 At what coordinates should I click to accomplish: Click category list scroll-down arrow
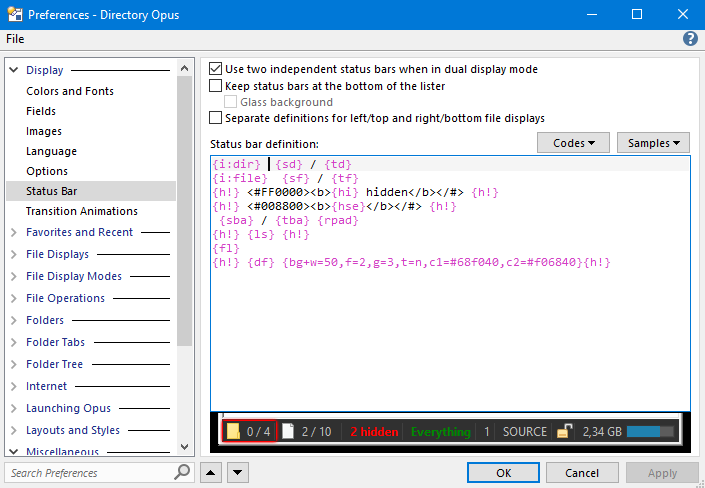(x=184, y=447)
